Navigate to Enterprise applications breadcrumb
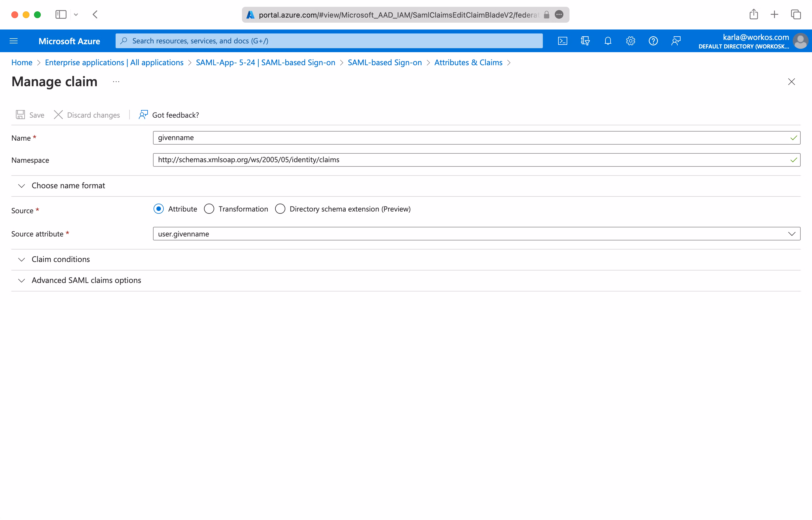The width and height of the screenshot is (812, 520). pyautogui.click(x=114, y=62)
